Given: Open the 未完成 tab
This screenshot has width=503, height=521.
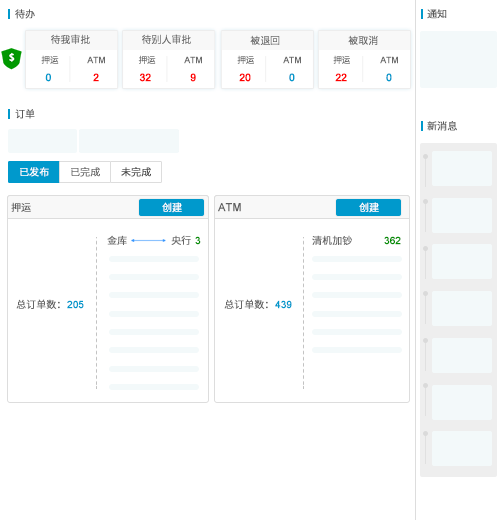Looking at the screenshot, I should (x=136, y=172).
